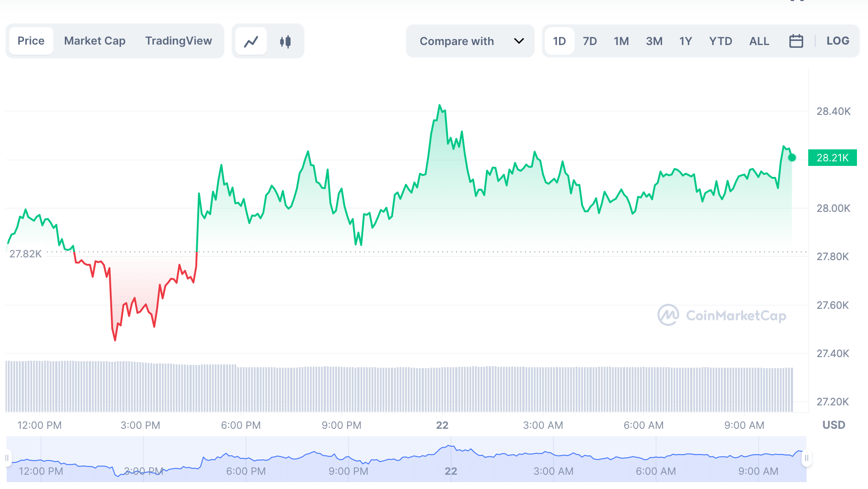
Task: Choose the 7D time range
Action: [x=590, y=41]
